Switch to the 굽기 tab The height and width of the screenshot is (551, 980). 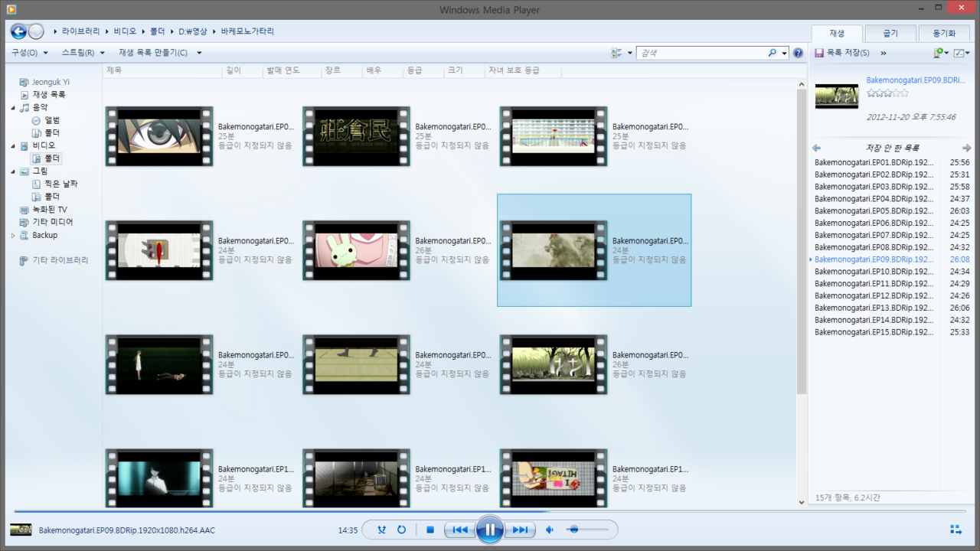point(890,34)
